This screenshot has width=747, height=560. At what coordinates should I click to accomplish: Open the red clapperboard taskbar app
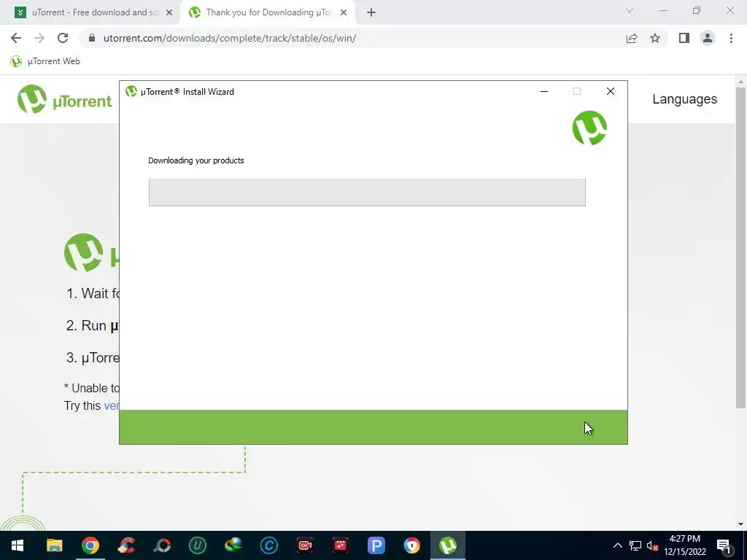coord(340,545)
